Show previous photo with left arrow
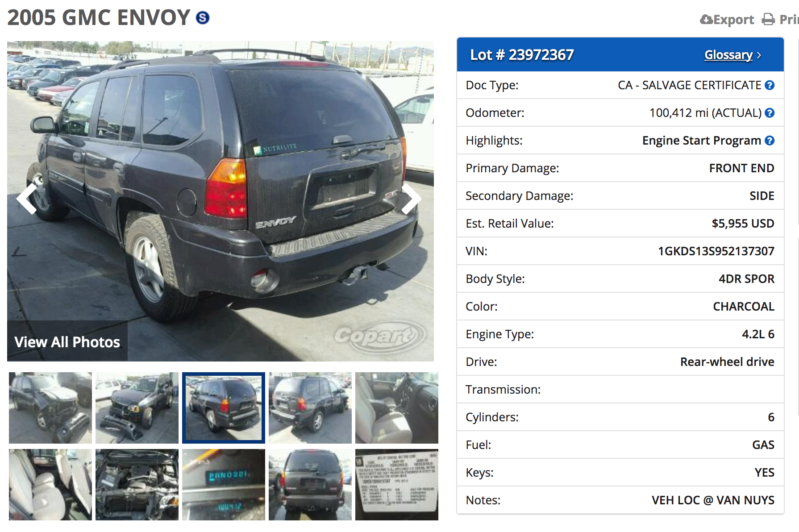 click(x=27, y=199)
